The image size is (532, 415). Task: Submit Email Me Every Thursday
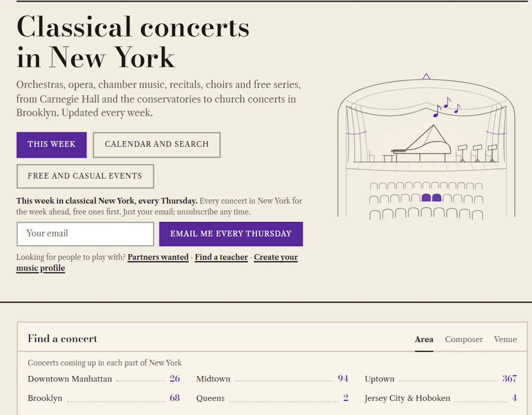point(231,234)
